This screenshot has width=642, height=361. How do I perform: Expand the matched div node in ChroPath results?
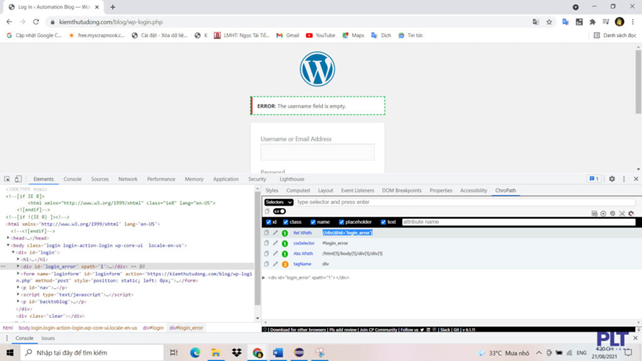(264, 278)
